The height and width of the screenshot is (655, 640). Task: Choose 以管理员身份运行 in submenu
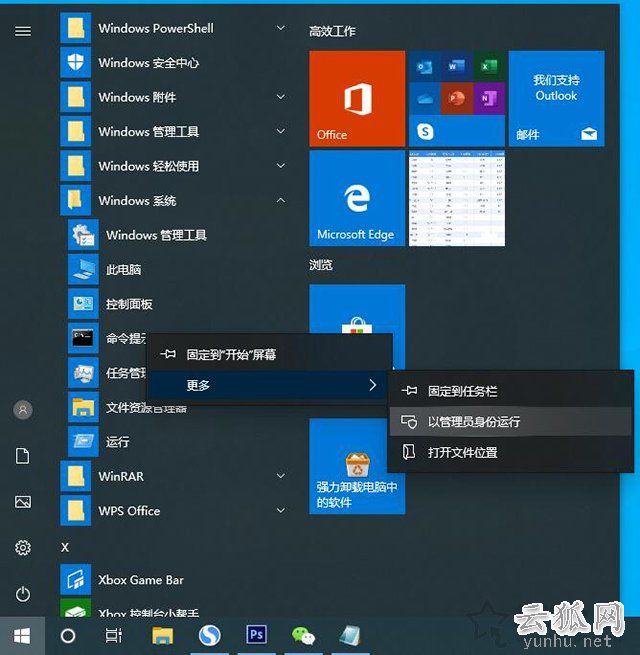pos(510,421)
